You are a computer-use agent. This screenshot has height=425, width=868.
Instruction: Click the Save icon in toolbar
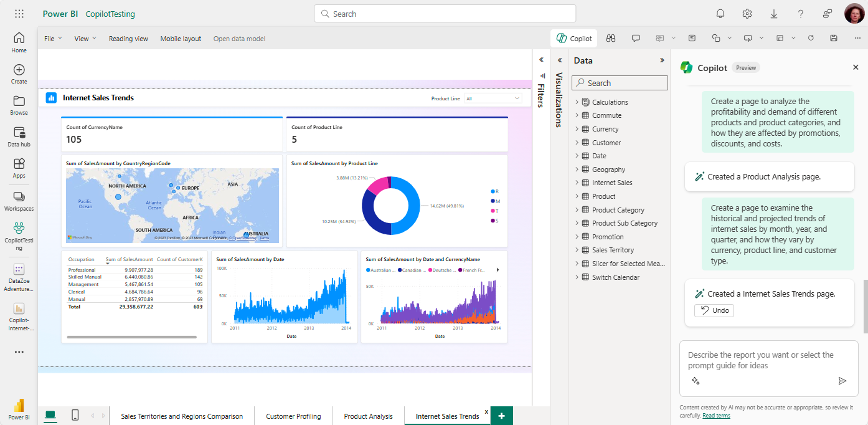point(834,39)
